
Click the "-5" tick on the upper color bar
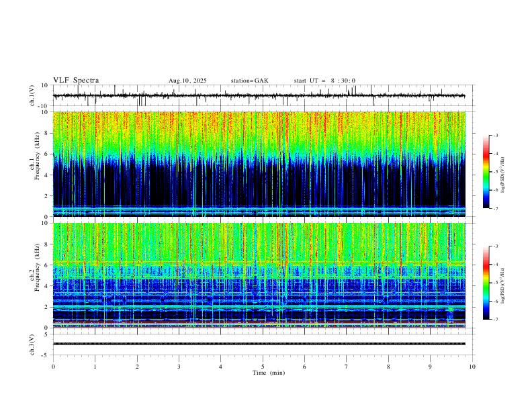click(x=495, y=172)
